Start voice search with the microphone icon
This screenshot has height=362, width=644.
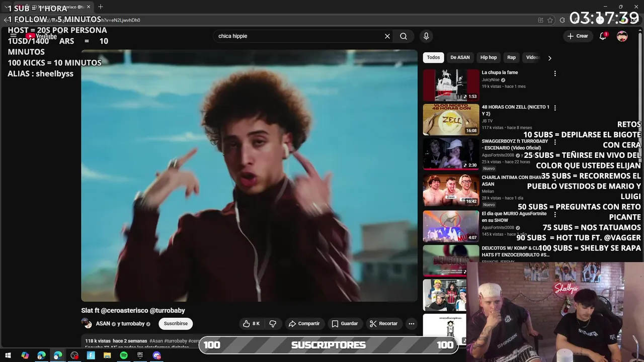pos(426,36)
